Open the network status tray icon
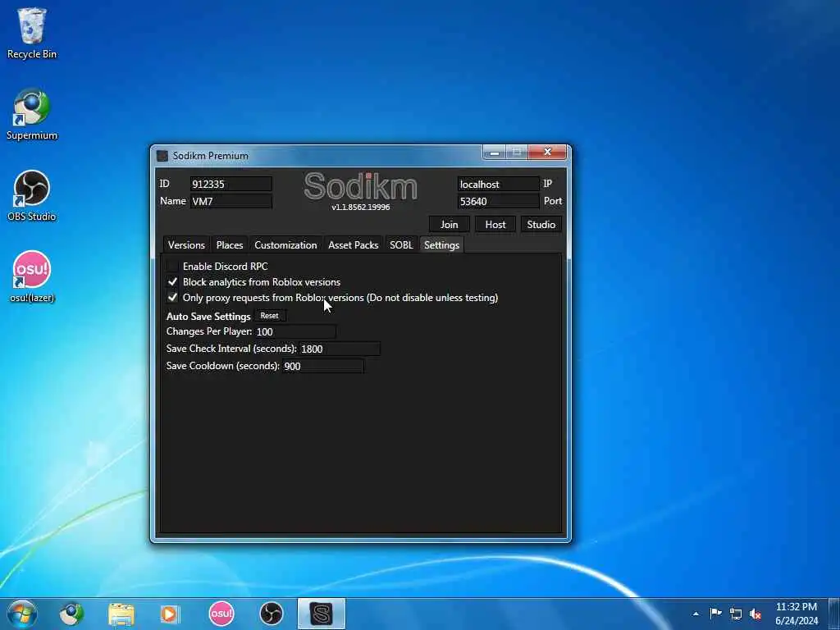Image resolution: width=840 pixels, height=630 pixels. [736, 614]
